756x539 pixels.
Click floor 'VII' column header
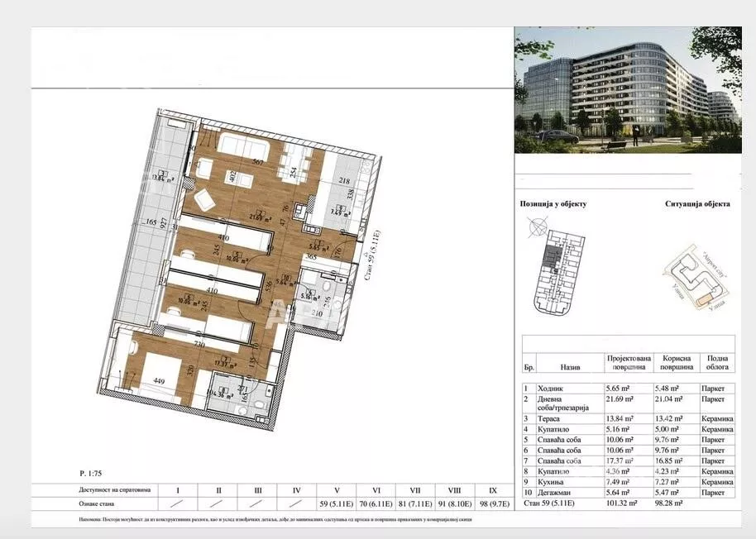pyautogui.click(x=415, y=490)
